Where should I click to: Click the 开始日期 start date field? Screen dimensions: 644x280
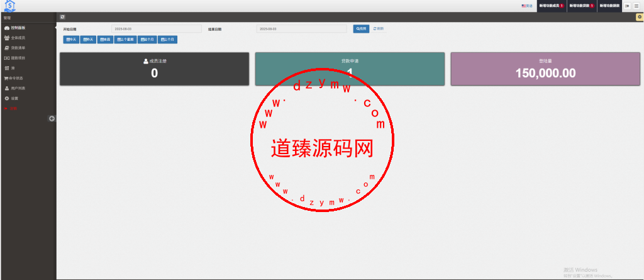(157, 29)
